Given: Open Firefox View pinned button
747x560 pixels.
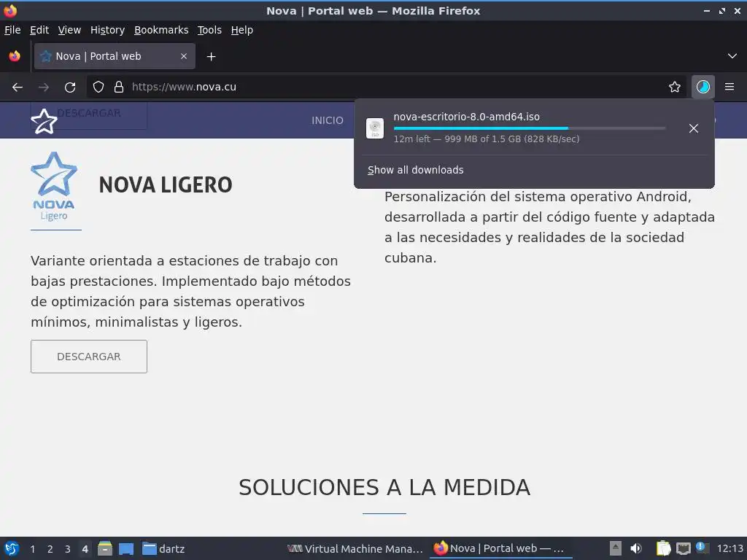Looking at the screenshot, I should (15, 56).
